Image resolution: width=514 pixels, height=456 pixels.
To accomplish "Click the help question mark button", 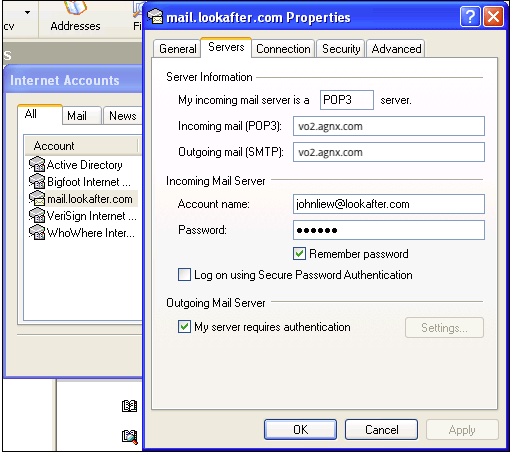I will [x=470, y=16].
